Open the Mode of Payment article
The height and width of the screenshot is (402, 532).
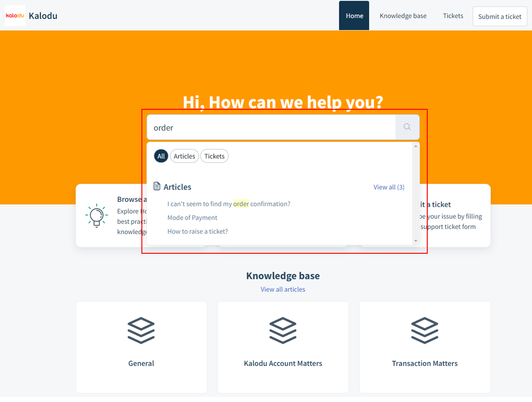point(192,218)
